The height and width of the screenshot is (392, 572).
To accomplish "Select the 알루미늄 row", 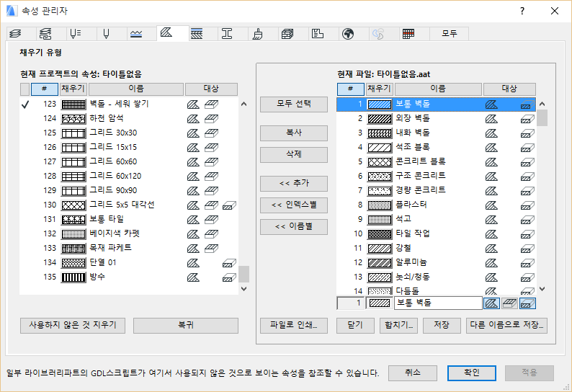I will (437, 263).
